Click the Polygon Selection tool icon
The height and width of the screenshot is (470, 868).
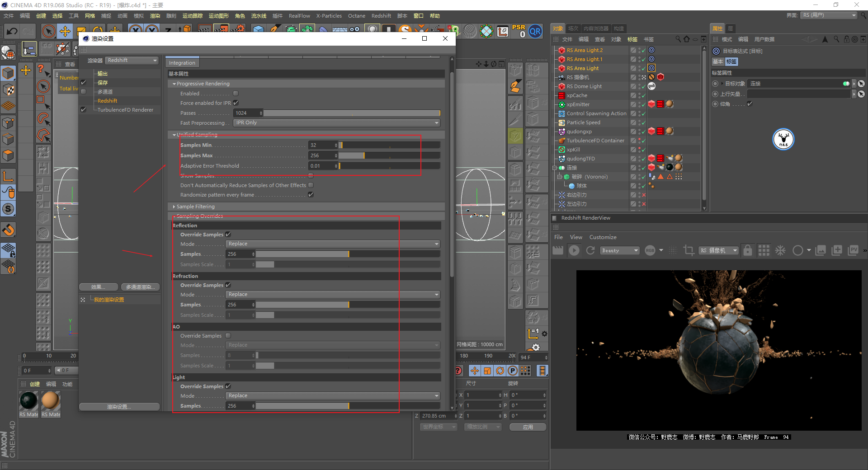pyautogui.click(x=43, y=135)
